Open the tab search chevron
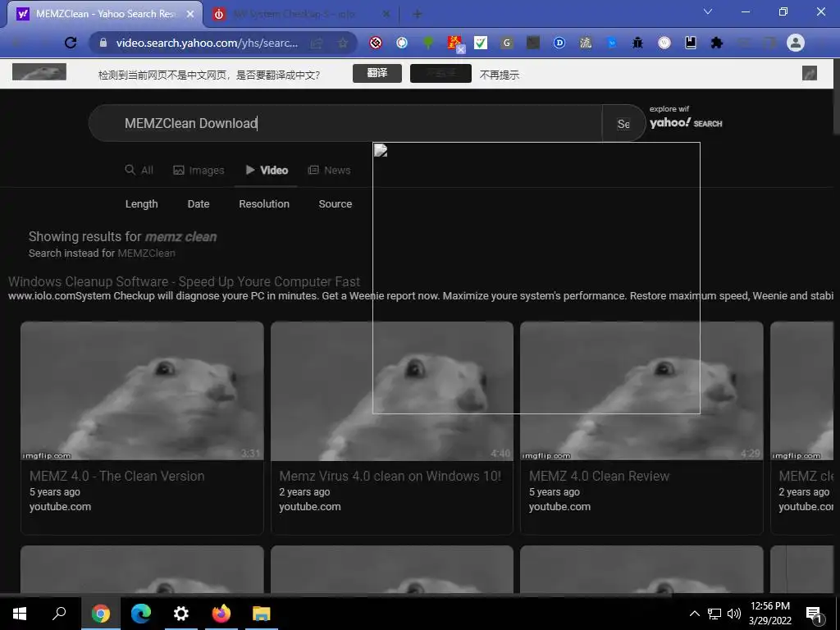The width and height of the screenshot is (840, 630). point(708,11)
